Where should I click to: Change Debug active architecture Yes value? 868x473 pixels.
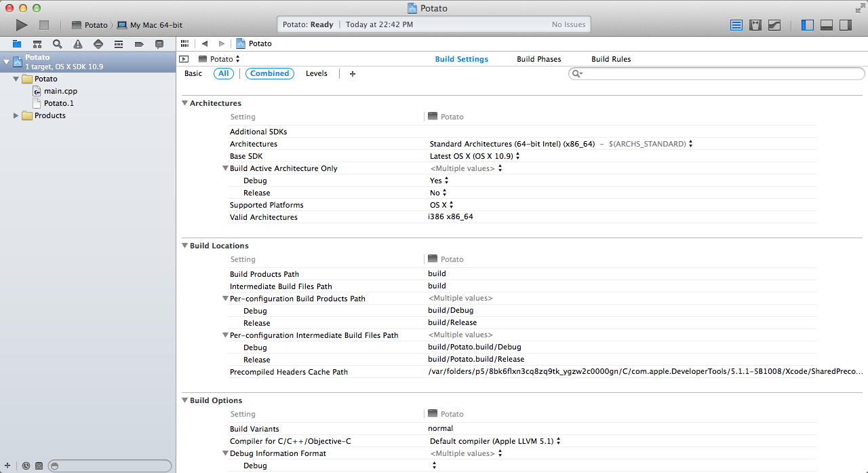pyautogui.click(x=439, y=181)
